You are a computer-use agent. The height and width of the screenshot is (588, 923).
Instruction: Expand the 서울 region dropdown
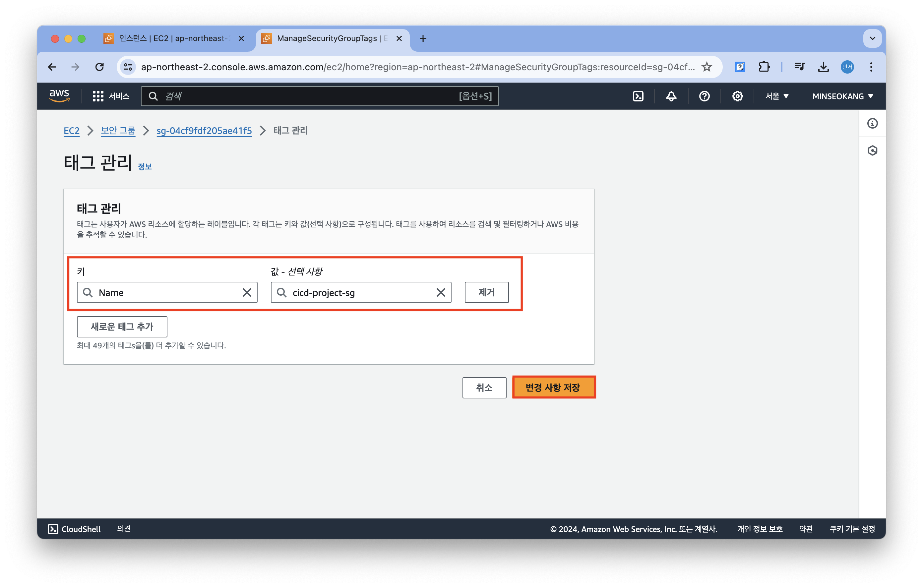pos(777,96)
